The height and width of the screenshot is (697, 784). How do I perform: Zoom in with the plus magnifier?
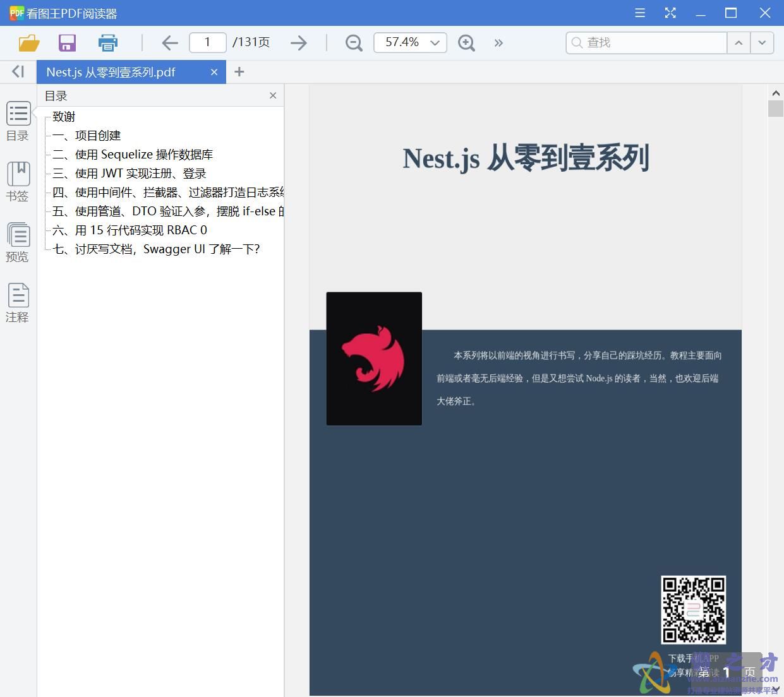tap(466, 43)
